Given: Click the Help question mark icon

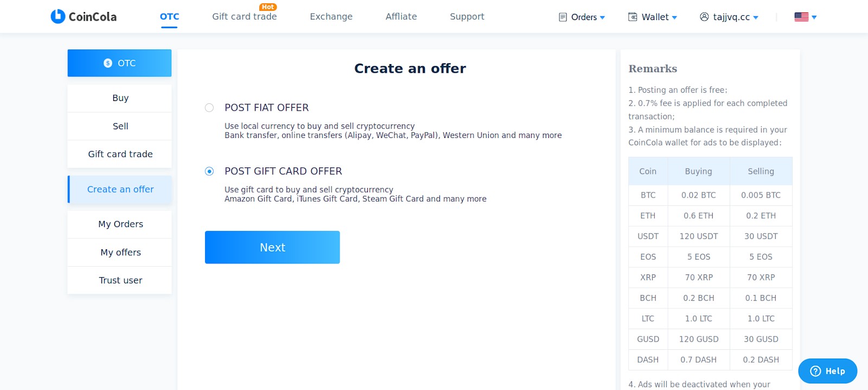Looking at the screenshot, I should click(815, 371).
